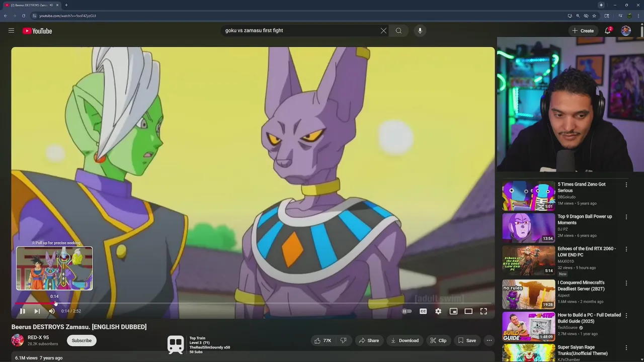Click the 6.1M views 7 years ago description text
This screenshot has width=644, height=362.
click(39, 358)
